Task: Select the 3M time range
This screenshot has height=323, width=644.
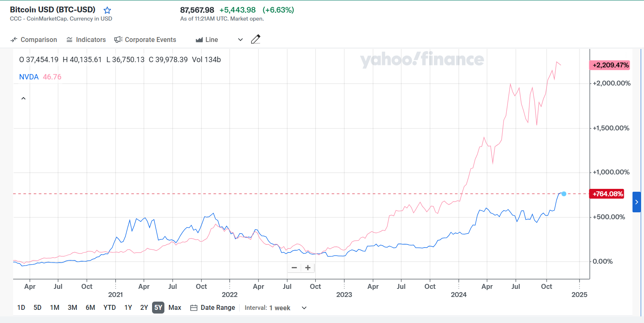Action: 72,307
